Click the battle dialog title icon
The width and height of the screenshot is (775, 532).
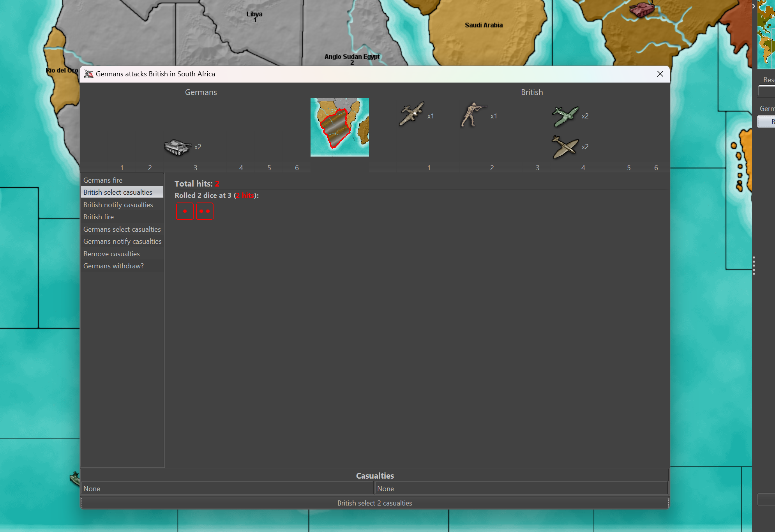(x=89, y=74)
